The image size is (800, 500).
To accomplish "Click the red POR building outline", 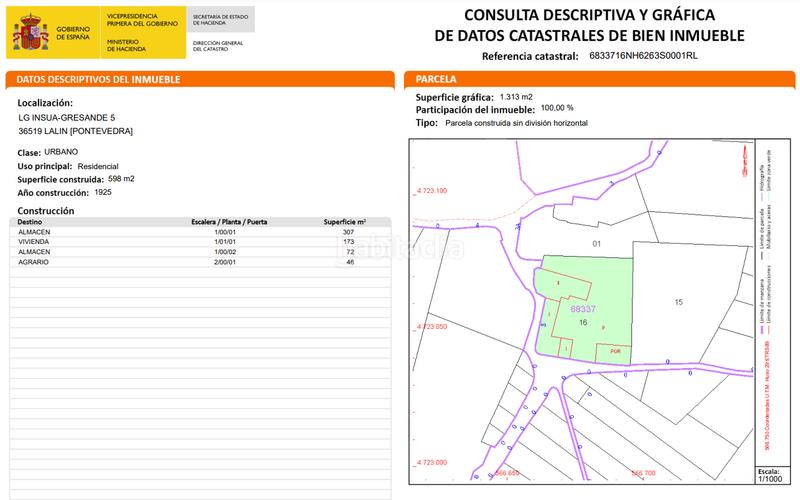I will click(615, 351).
